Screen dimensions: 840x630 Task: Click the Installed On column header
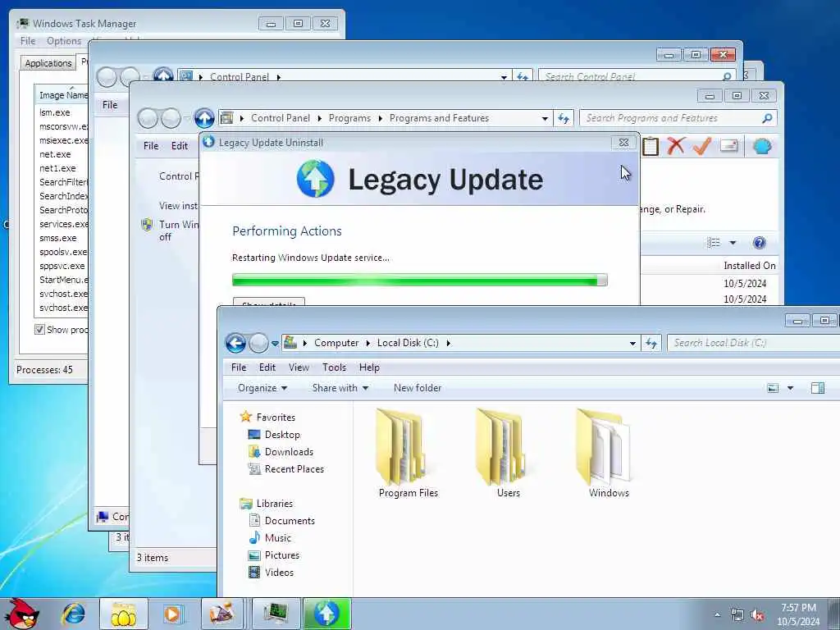pos(749,265)
